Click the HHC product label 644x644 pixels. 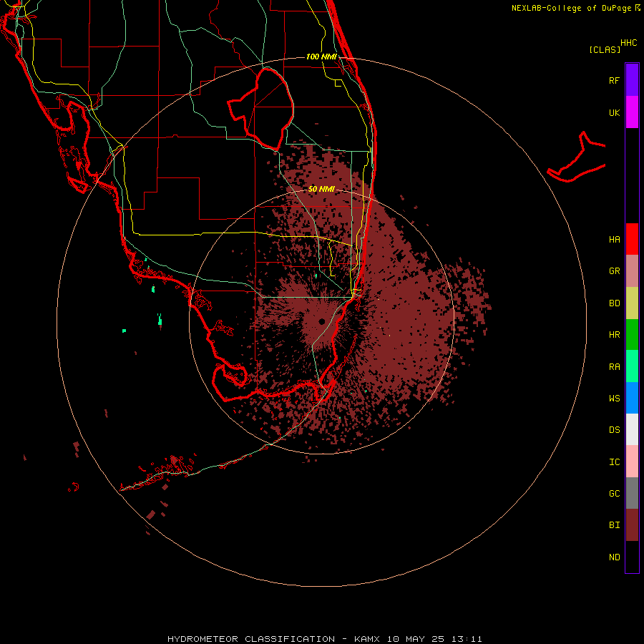tap(628, 43)
